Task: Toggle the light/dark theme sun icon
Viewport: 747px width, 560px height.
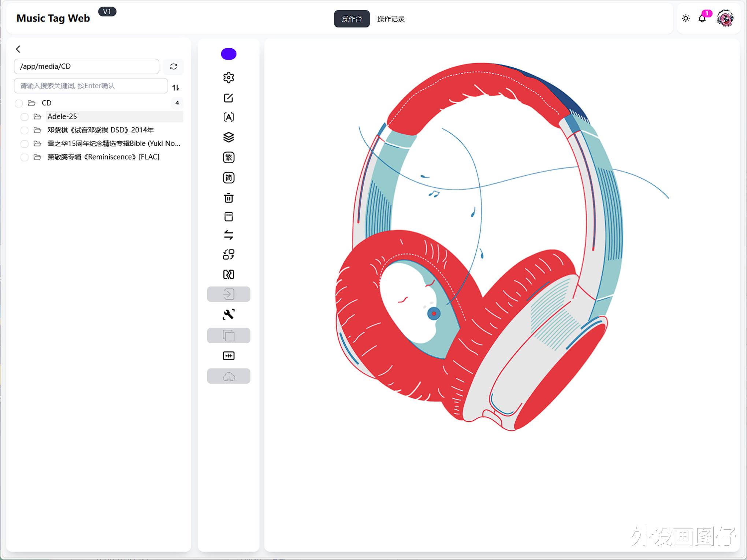Action: pos(685,18)
